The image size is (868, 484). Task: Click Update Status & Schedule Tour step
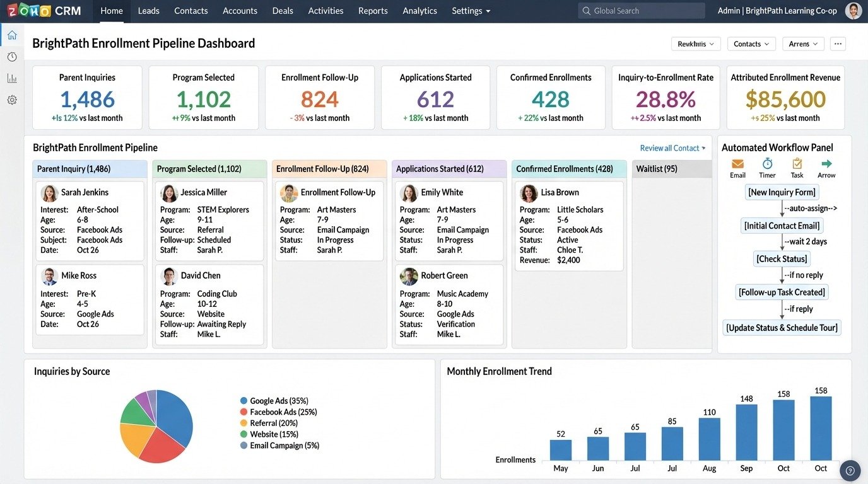click(782, 328)
